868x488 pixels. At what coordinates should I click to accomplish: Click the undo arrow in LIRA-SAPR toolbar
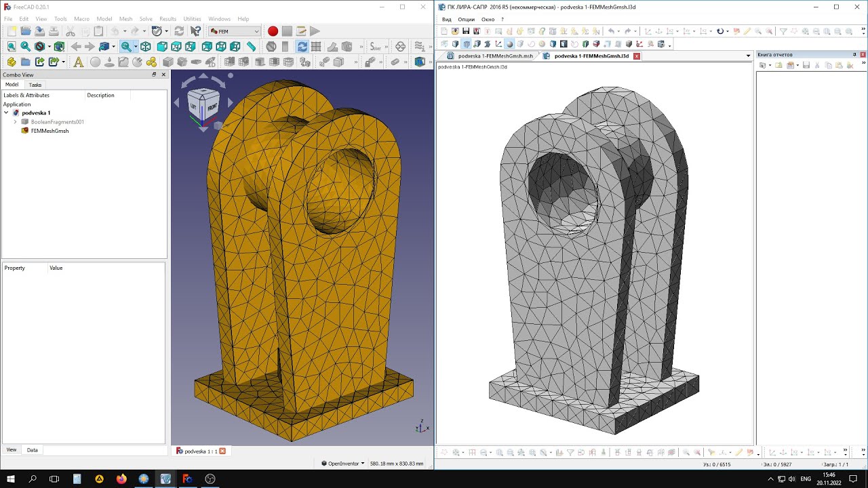612,31
